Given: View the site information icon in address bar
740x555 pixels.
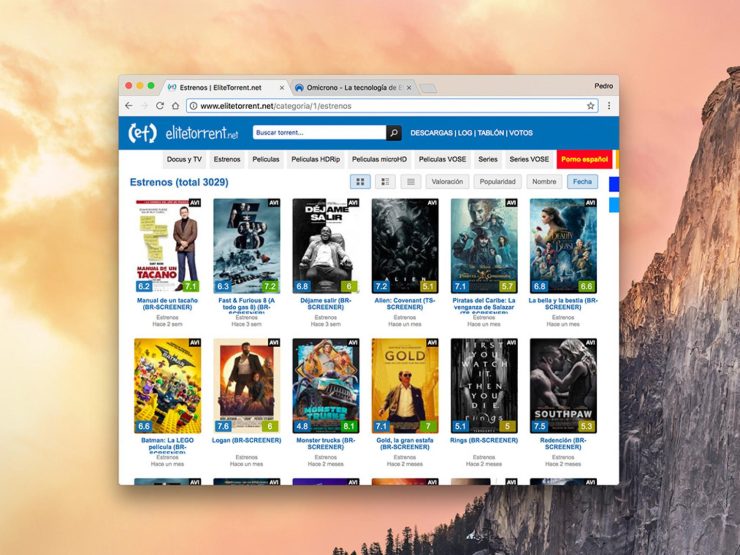Looking at the screenshot, I should [193, 106].
